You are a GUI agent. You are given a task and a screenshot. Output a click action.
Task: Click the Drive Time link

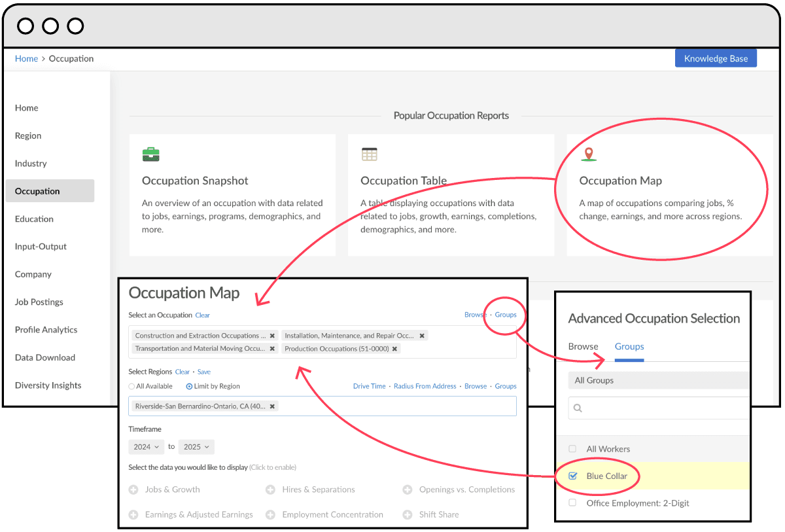[369, 386]
